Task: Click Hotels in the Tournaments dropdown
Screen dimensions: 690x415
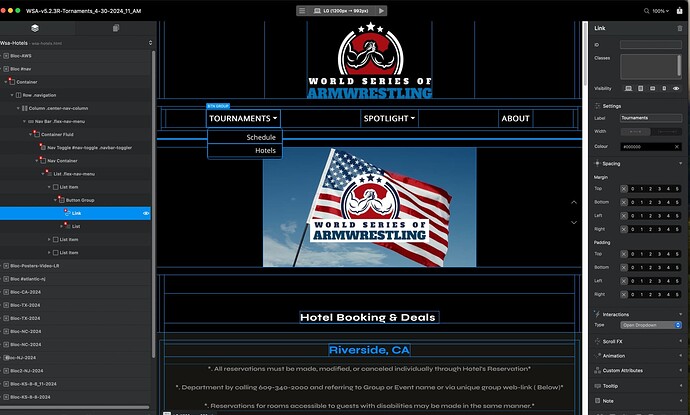Action: (265, 150)
